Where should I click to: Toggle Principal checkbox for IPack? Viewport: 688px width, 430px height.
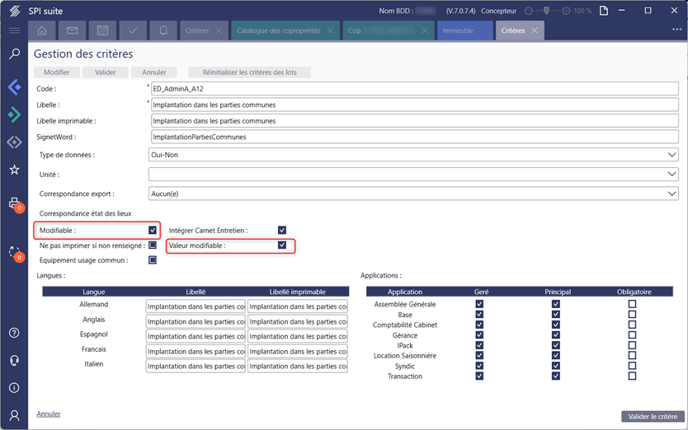pyautogui.click(x=555, y=345)
